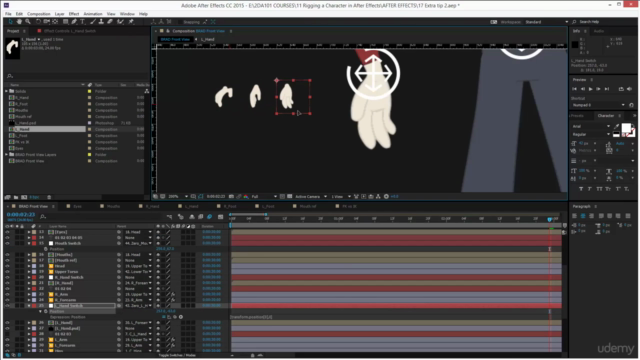The height and width of the screenshot is (360, 640).
Task: Jump to first frame in Preview
Action: 574,89
